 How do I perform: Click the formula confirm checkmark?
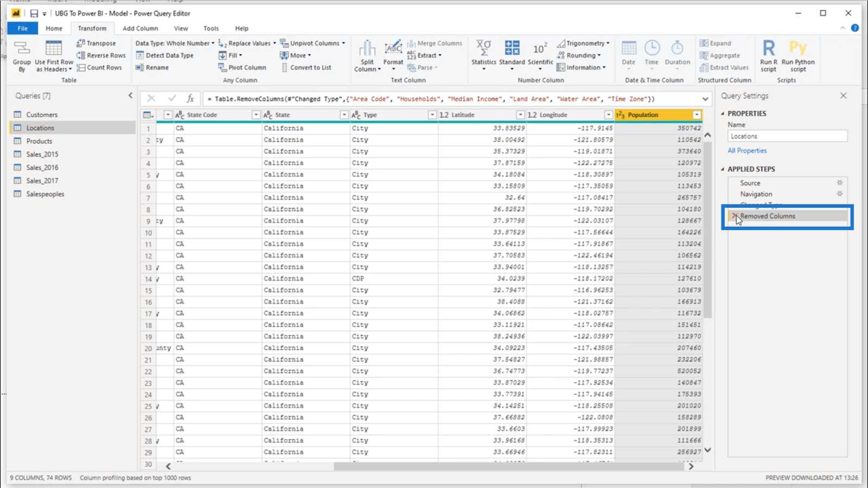pyautogui.click(x=172, y=98)
